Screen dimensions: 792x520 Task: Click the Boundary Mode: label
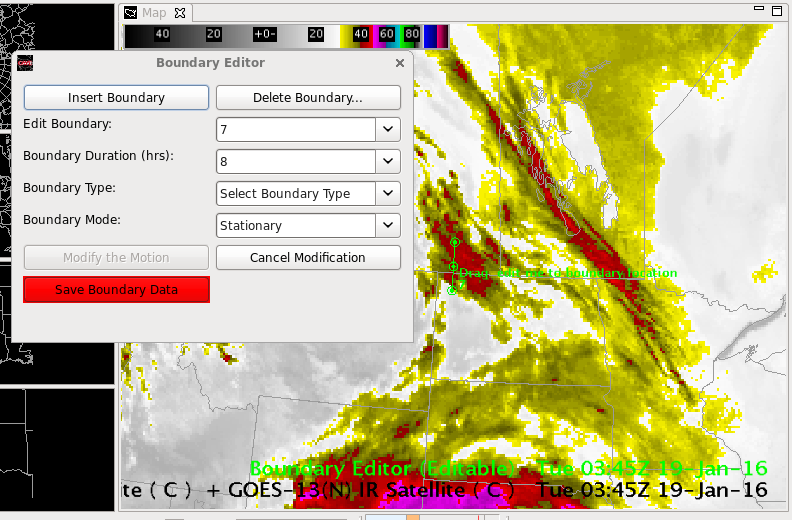pyautogui.click(x=72, y=220)
